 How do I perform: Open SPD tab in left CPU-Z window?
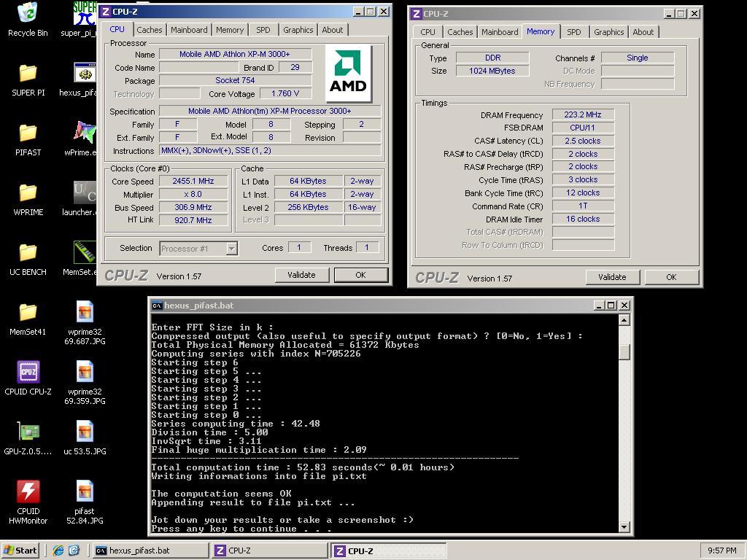[x=263, y=30]
